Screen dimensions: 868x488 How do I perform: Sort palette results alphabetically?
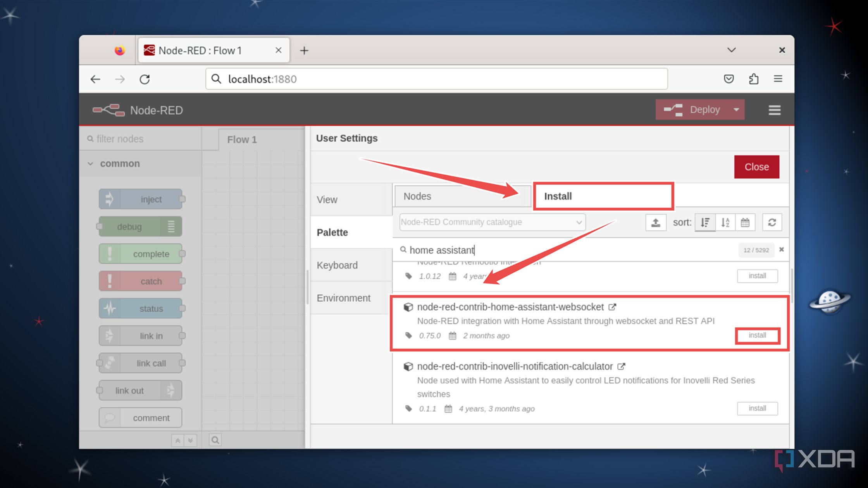tap(725, 222)
